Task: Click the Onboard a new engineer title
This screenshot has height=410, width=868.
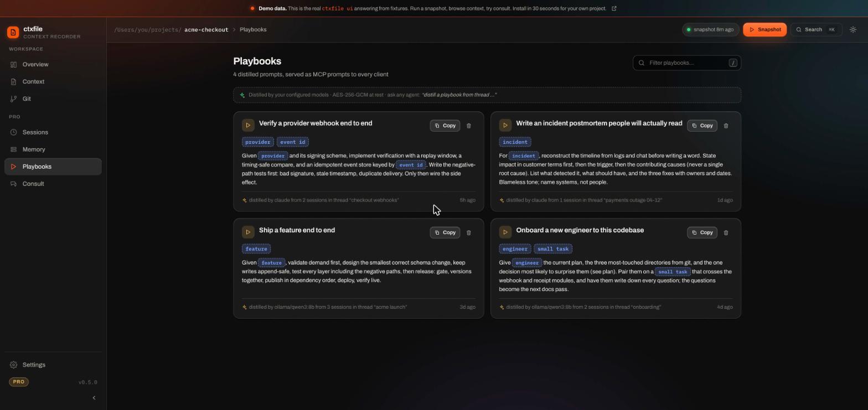Action: [x=580, y=230]
